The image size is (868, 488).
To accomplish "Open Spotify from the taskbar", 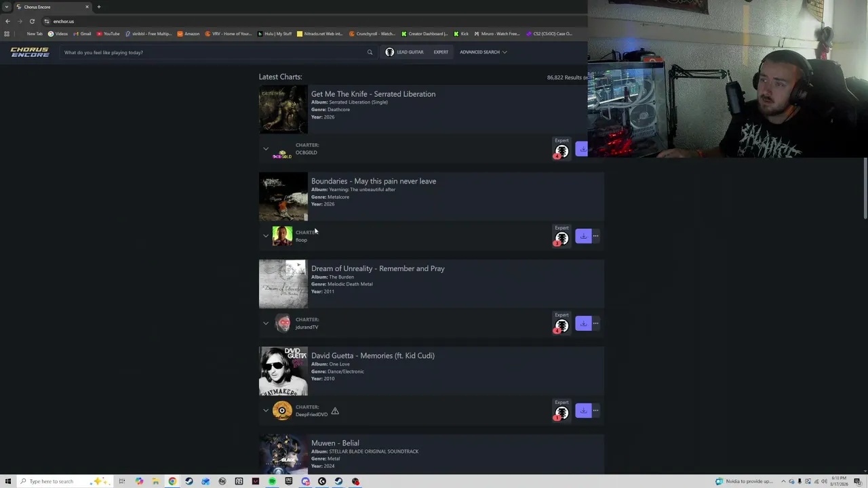I will [x=272, y=481].
